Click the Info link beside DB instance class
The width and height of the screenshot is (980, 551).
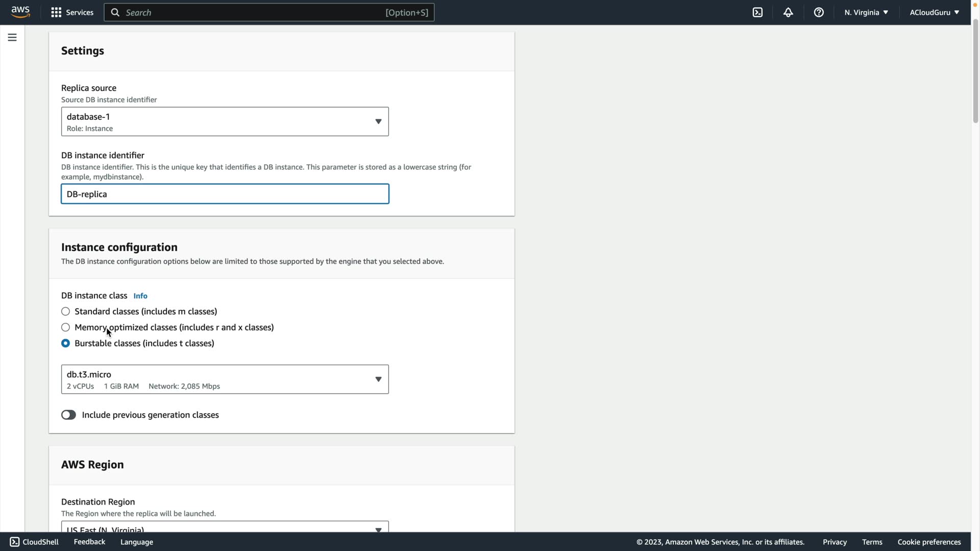point(140,296)
